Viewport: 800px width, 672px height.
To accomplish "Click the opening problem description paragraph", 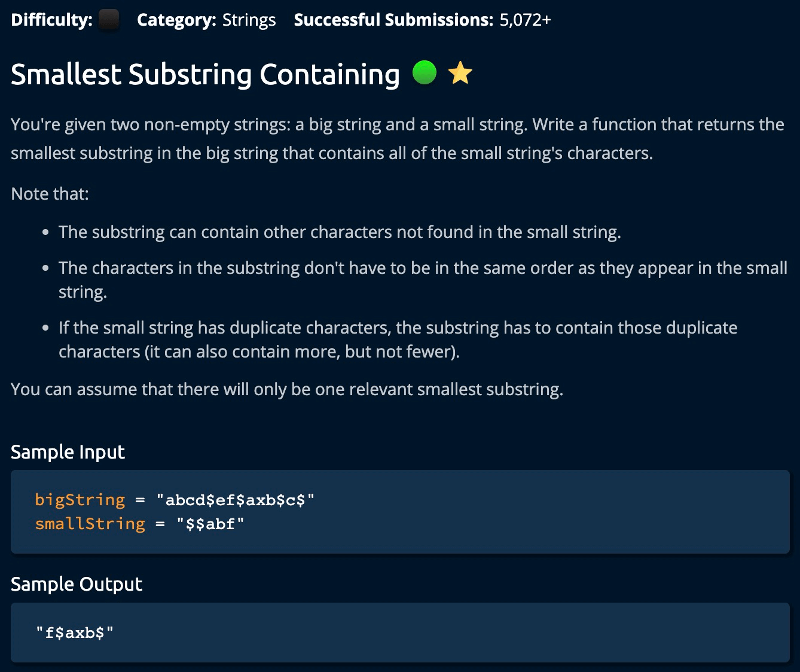I will point(397,139).
